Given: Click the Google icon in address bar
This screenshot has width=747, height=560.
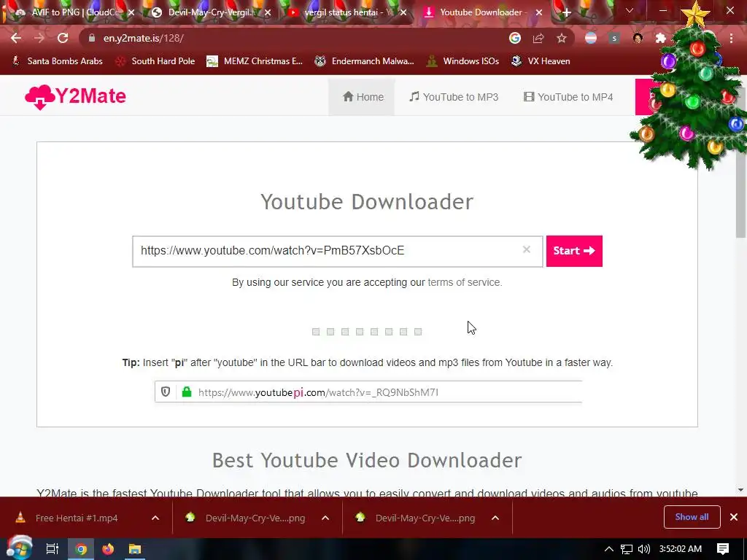Looking at the screenshot, I should [x=514, y=38].
